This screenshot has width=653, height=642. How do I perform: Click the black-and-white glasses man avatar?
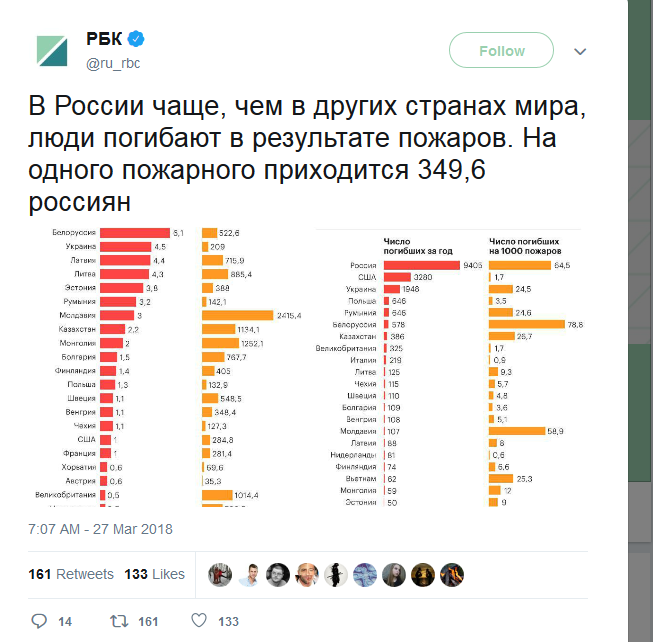coord(278,575)
